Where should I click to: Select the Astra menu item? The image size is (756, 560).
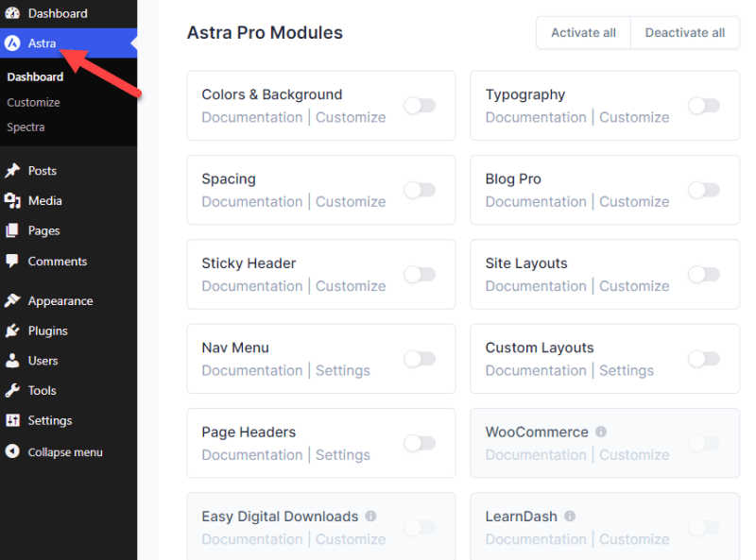(x=68, y=43)
